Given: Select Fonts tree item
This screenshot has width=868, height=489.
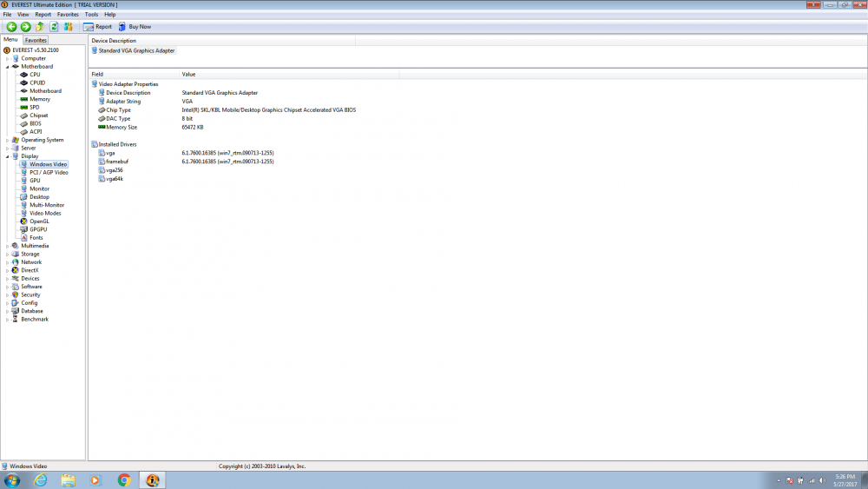Looking at the screenshot, I should (36, 238).
